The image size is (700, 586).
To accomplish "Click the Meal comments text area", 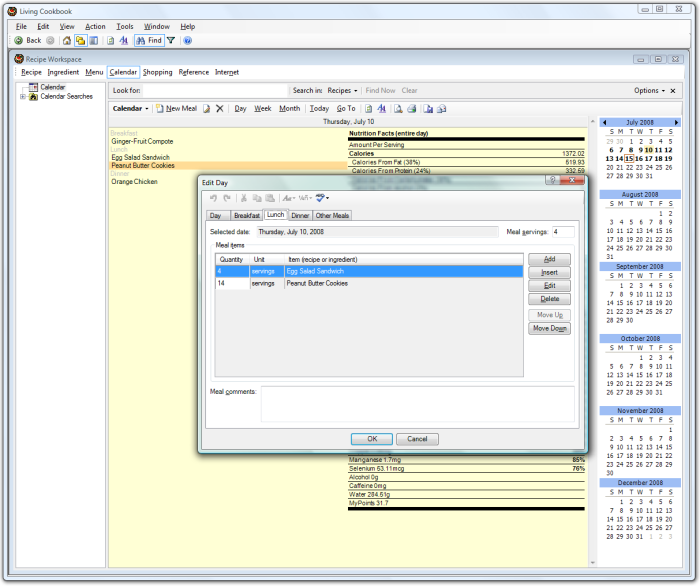I will 418,404.
